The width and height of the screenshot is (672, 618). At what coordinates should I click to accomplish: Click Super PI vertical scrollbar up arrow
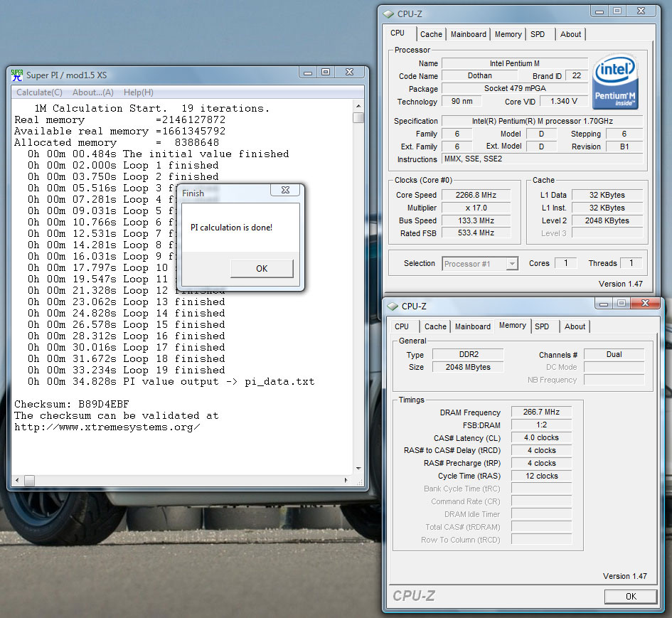click(358, 106)
